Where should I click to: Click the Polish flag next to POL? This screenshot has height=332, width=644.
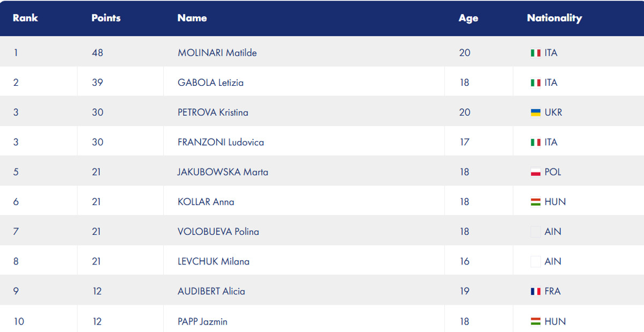tap(535, 172)
